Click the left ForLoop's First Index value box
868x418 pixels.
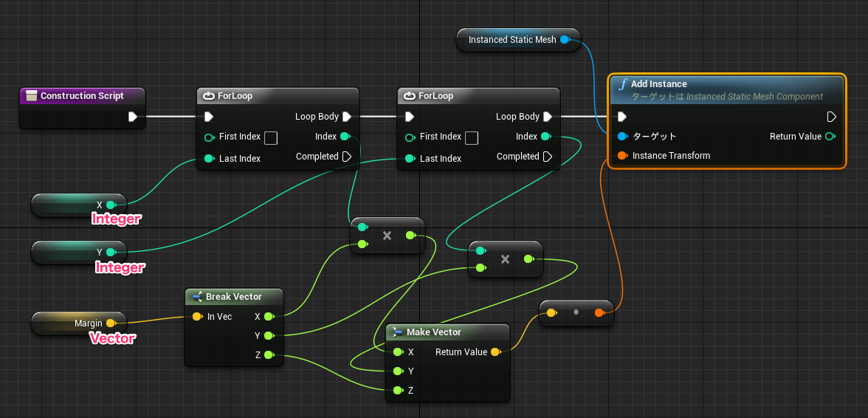point(271,137)
